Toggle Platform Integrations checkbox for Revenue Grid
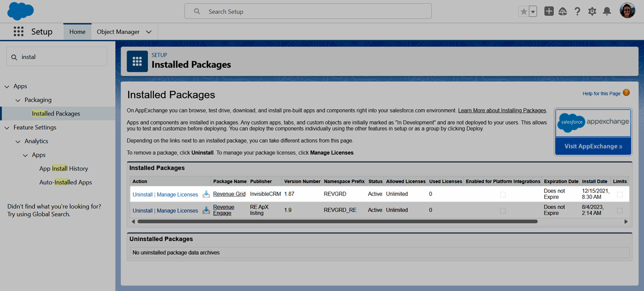Image resolution: width=644 pixels, height=291 pixels. (x=503, y=195)
